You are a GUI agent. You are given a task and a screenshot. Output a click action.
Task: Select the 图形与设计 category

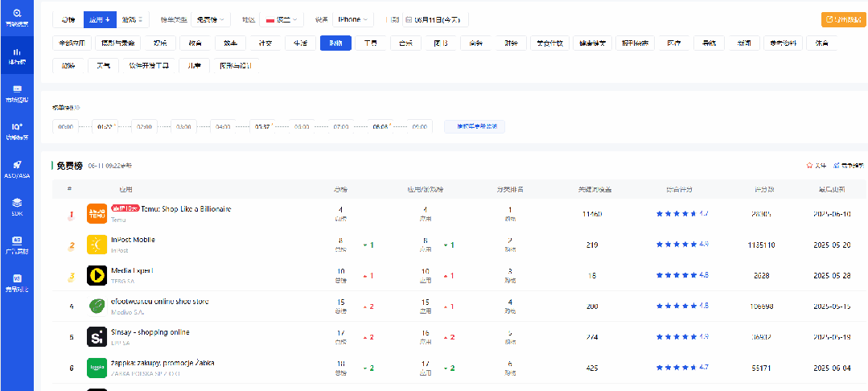click(x=235, y=66)
